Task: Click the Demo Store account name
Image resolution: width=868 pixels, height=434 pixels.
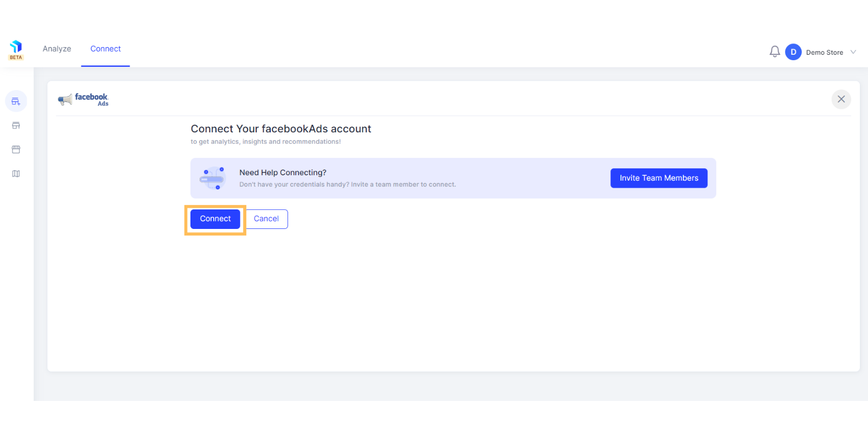Action: pos(824,53)
